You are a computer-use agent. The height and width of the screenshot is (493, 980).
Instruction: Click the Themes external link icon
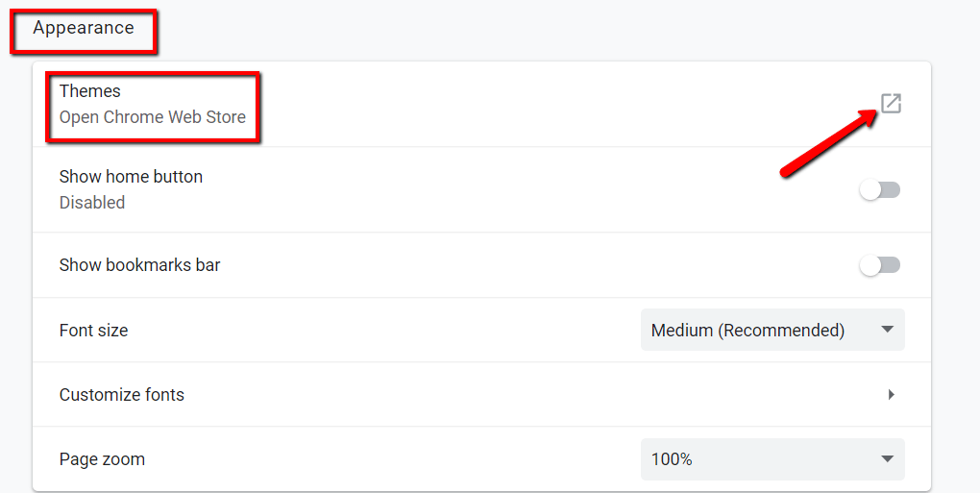(x=891, y=103)
